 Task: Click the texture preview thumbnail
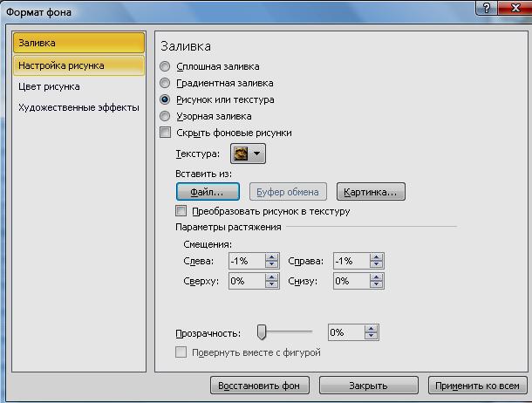coord(241,154)
